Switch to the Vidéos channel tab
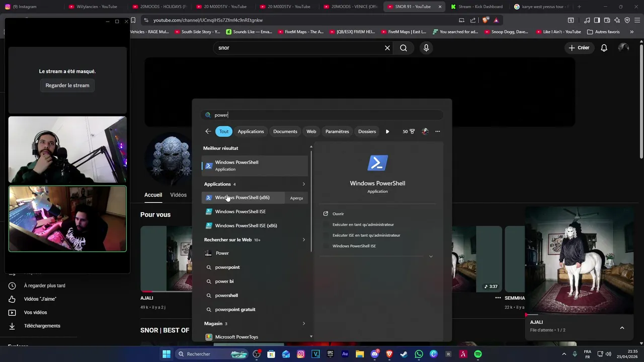Screen dimensions: 644x362 tap(178, 195)
